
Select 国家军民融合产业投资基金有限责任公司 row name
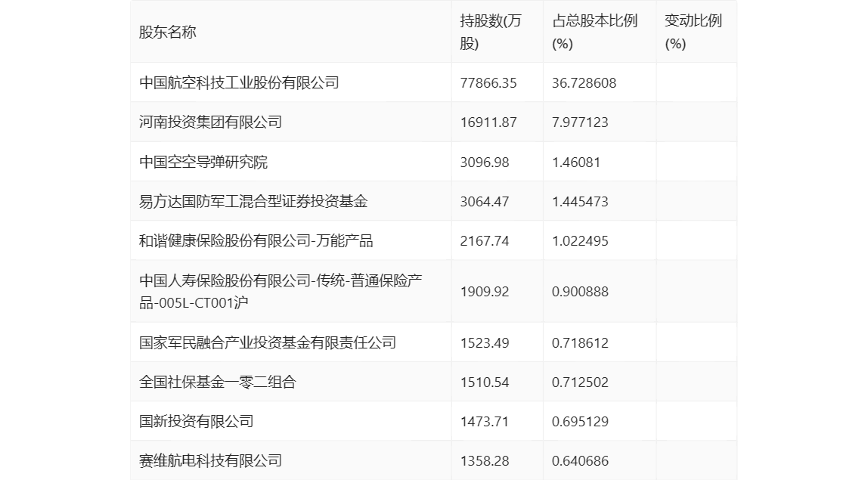click(268, 342)
